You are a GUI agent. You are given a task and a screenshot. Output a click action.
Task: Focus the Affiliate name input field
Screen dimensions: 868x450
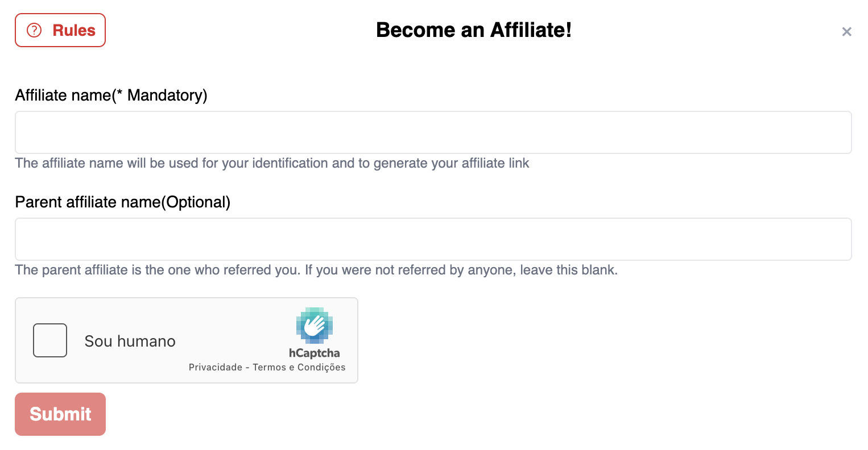point(433,132)
